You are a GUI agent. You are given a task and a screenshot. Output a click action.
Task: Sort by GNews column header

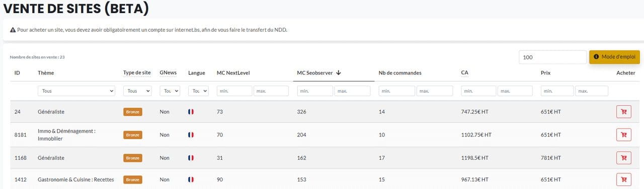coord(168,73)
